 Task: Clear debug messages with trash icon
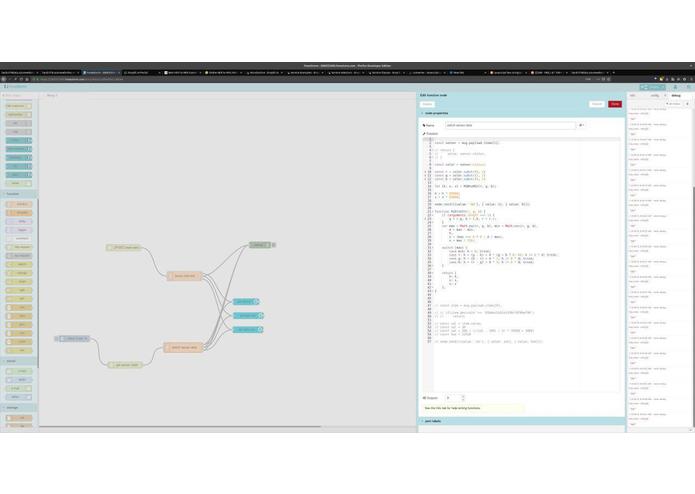point(687,104)
